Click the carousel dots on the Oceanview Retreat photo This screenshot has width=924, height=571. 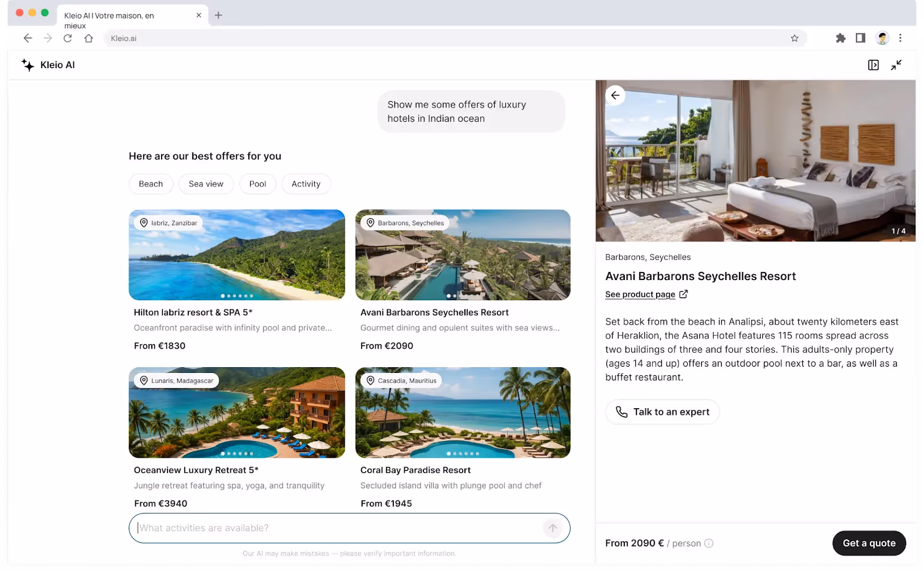click(237, 453)
